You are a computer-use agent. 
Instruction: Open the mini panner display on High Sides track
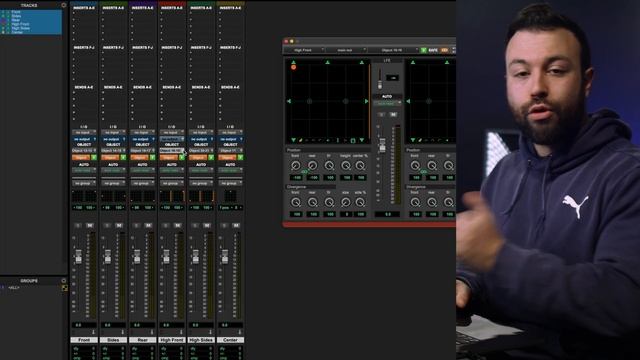click(x=201, y=196)
